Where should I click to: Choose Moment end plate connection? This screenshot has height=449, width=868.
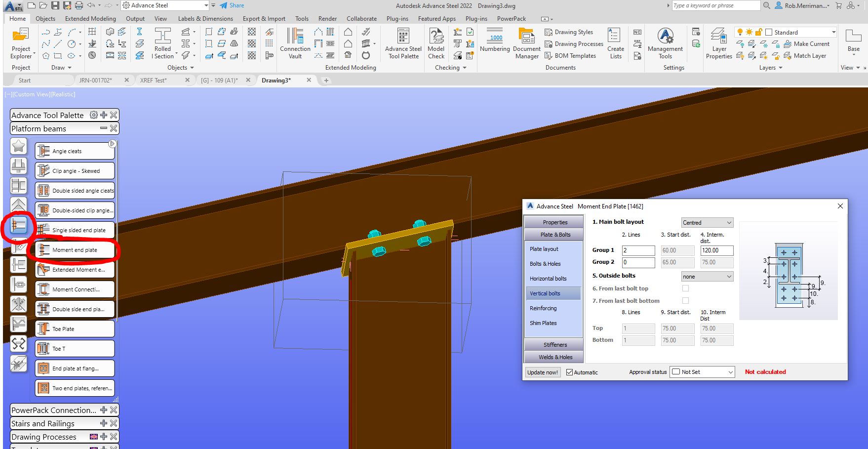coord(75,250)
